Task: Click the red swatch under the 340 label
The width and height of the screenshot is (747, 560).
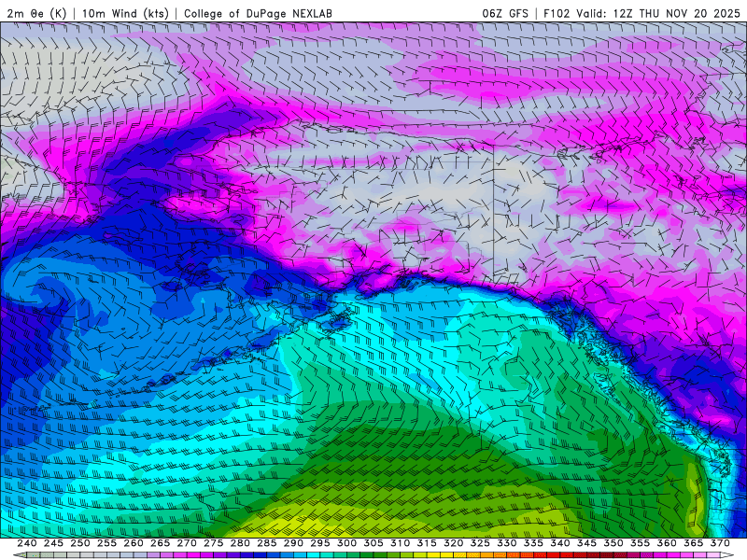Action: (x=554, y=555)
